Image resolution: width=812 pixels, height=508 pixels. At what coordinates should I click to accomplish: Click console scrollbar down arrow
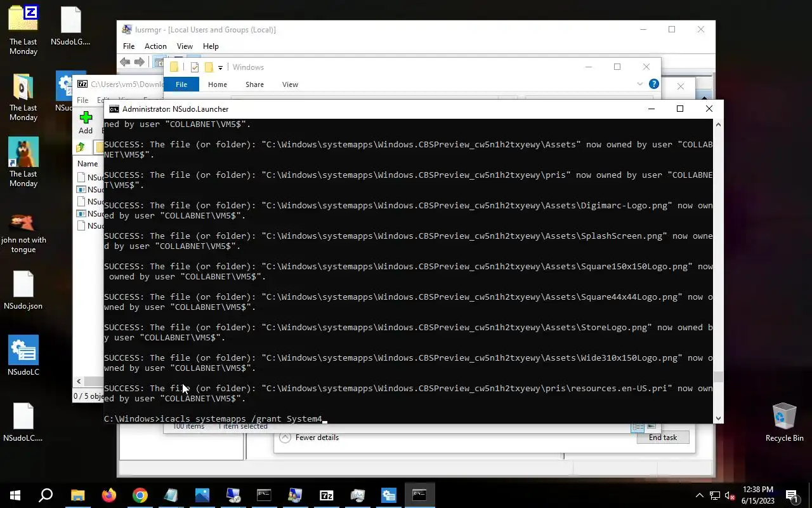click(x=718, y=418)
